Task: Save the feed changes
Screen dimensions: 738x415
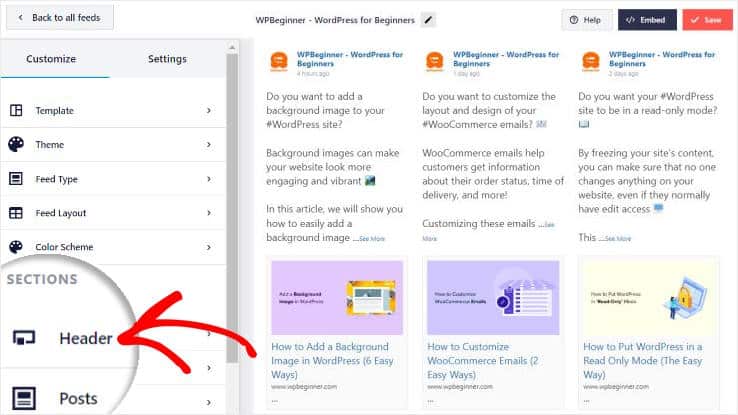Action: [707, 20]
